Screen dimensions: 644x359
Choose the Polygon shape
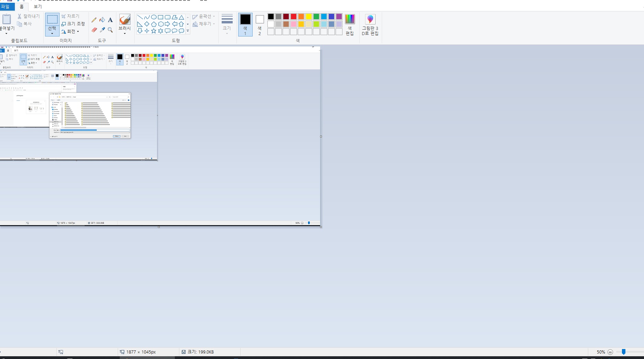pyautogui.click(x=174, y=17)
